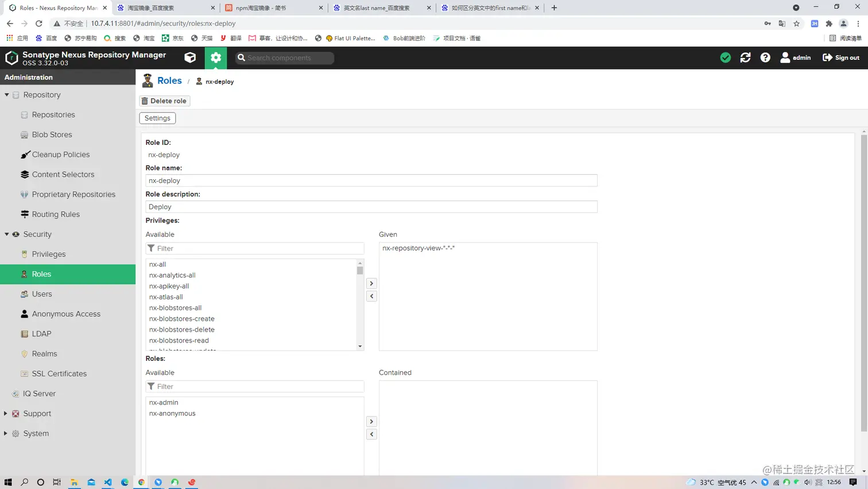
Task: Open the Administration gear icon
Action: coord(216,57)
